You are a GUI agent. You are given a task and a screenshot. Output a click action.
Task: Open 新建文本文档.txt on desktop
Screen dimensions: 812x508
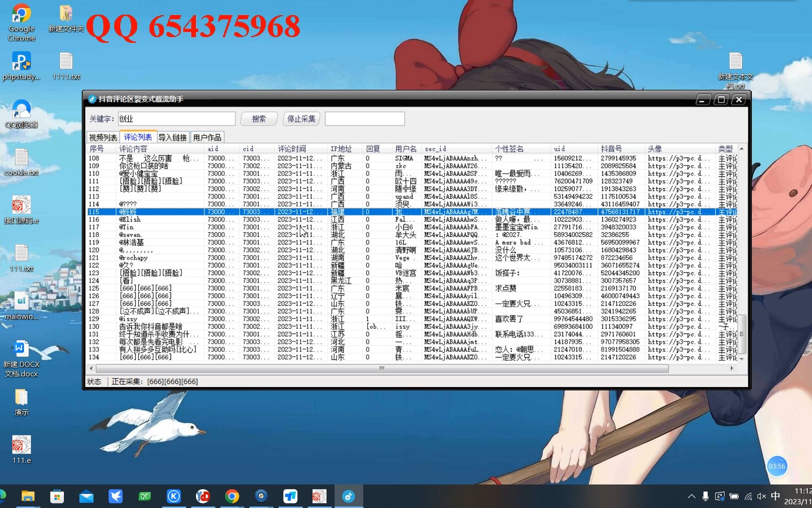click(x=735, y=70)
